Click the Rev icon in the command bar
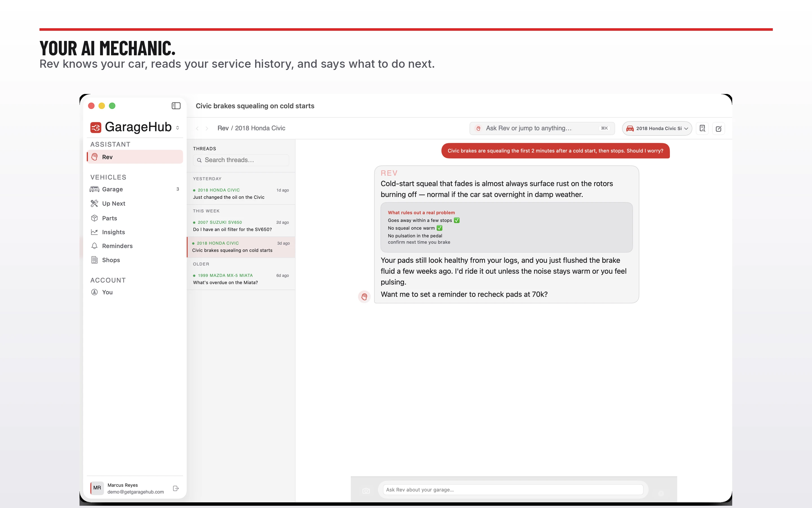This screenshot has height=508, width=812. click(x=478, y=128)
